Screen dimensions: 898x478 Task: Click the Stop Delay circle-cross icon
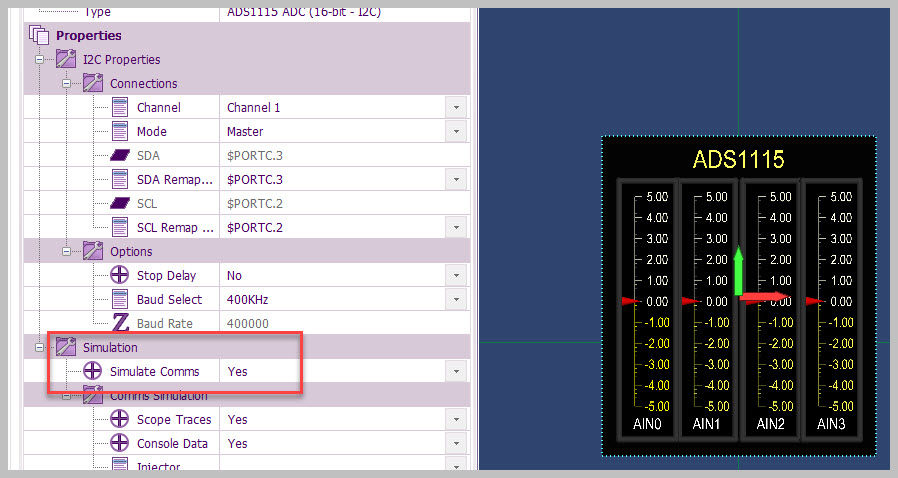[x=119, y=275]
